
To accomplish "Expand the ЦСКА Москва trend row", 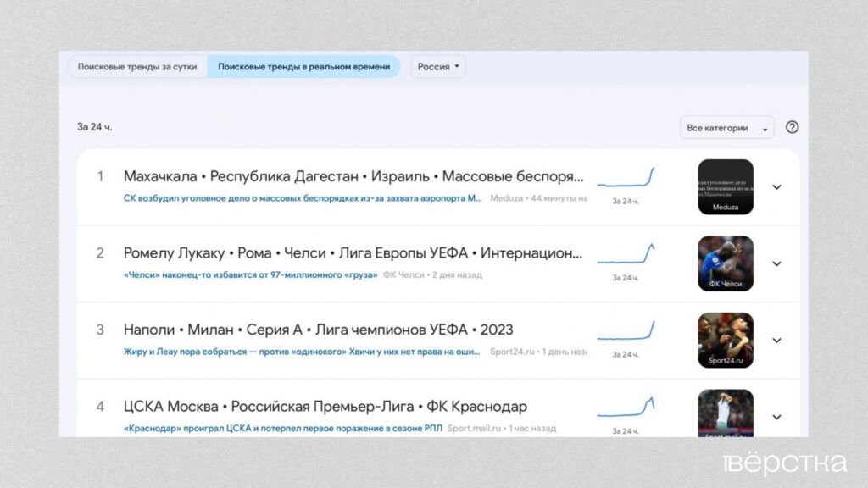I will tap(776, 417).
